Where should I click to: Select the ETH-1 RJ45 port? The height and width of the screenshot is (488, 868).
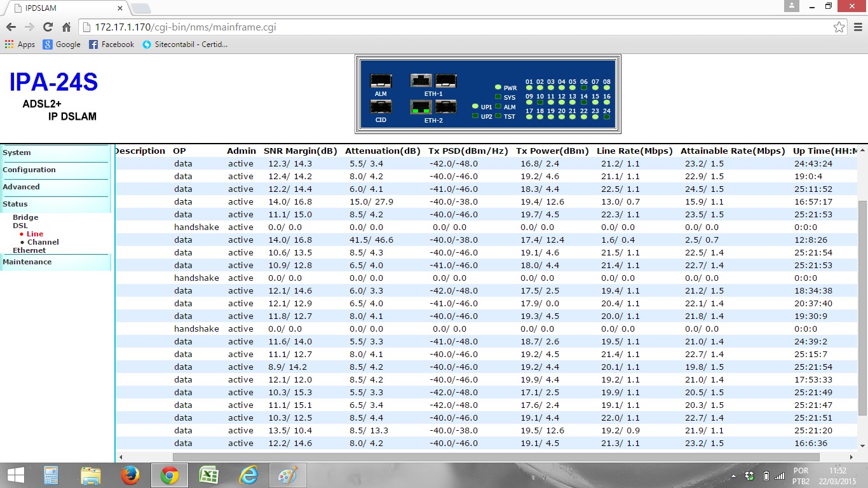click(422, 81)
